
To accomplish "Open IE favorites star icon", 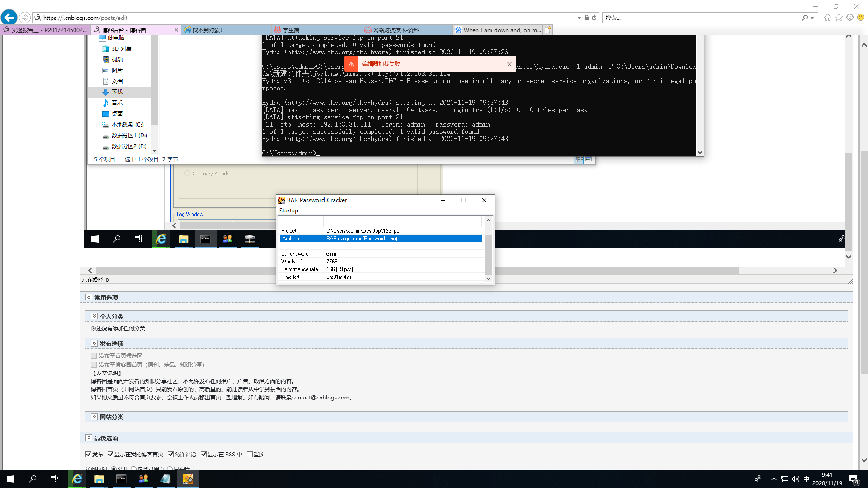I will pyautogui.click(x=839, y=18).
